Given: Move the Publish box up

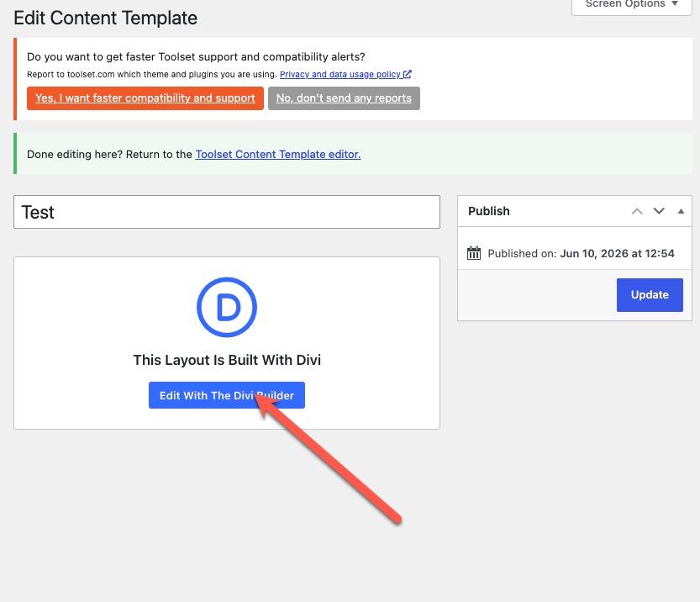Looking at the screenshot, I should point(637,211).
